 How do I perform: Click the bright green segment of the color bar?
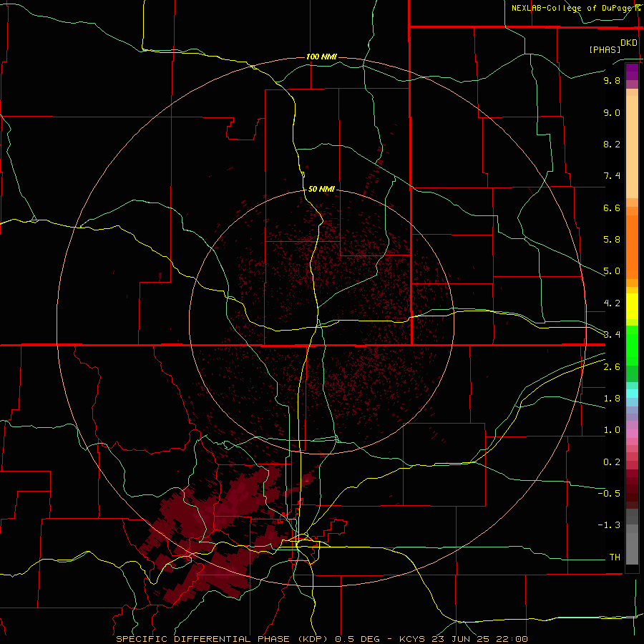(632, 344)
